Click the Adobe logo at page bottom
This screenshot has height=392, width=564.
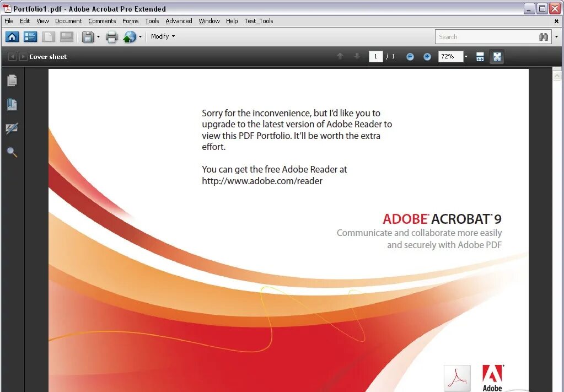point(493,378)
